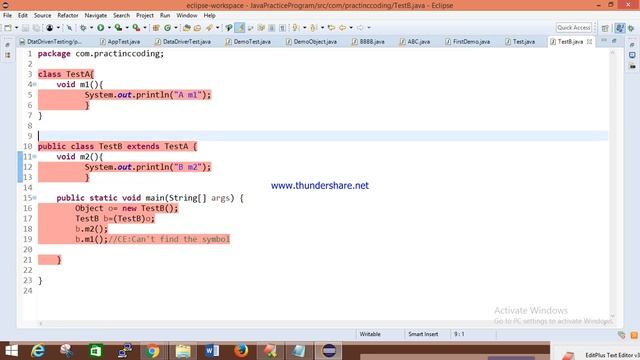Select the Debug perspective icon
The height and width of the screenshot is (360, 640).
631,28
